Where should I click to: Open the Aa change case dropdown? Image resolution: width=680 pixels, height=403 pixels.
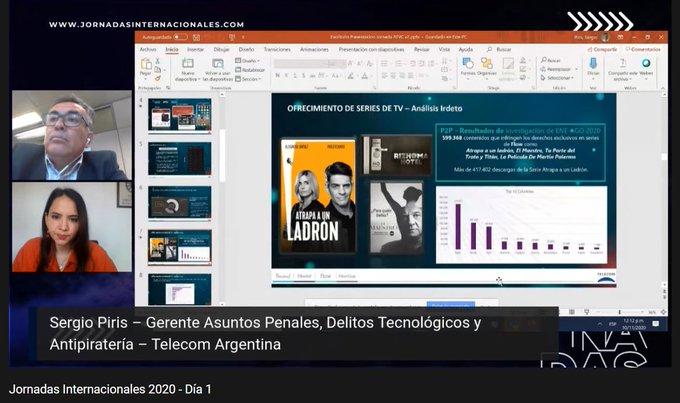[x=336, y=76]
